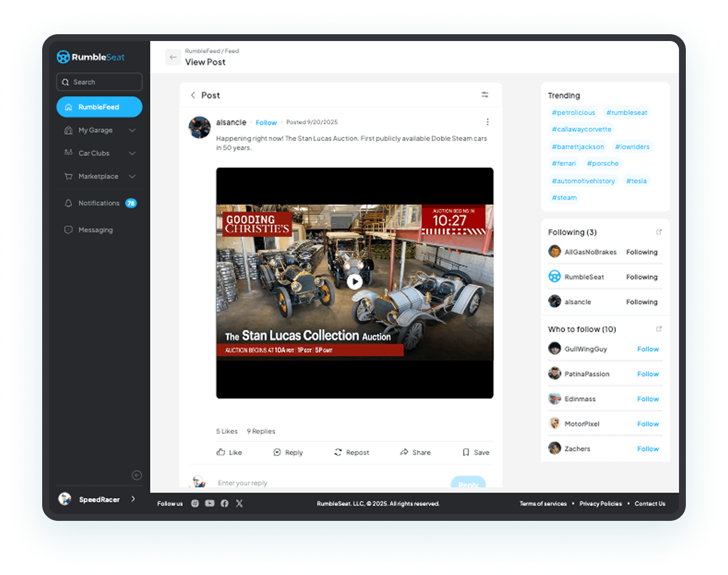The image size is (728, 575).
Task: Open the three-dot menu on alsancle's post
Action: click(x=487, y=122)
